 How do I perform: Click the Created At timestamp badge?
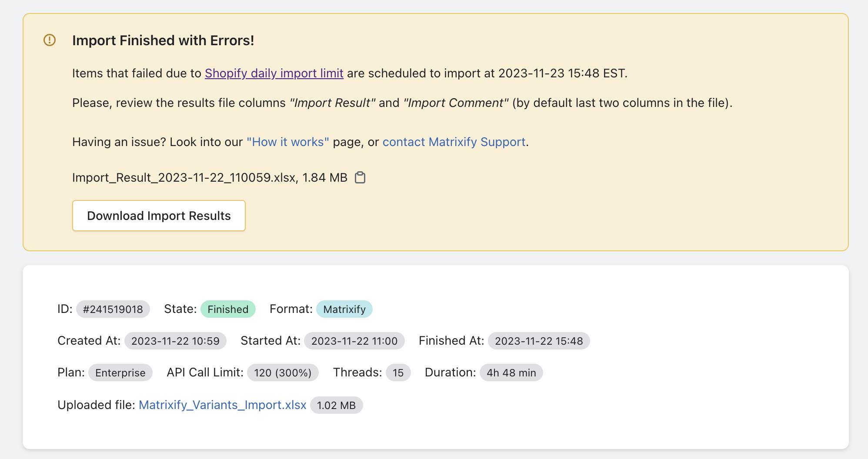pos(176,341)
